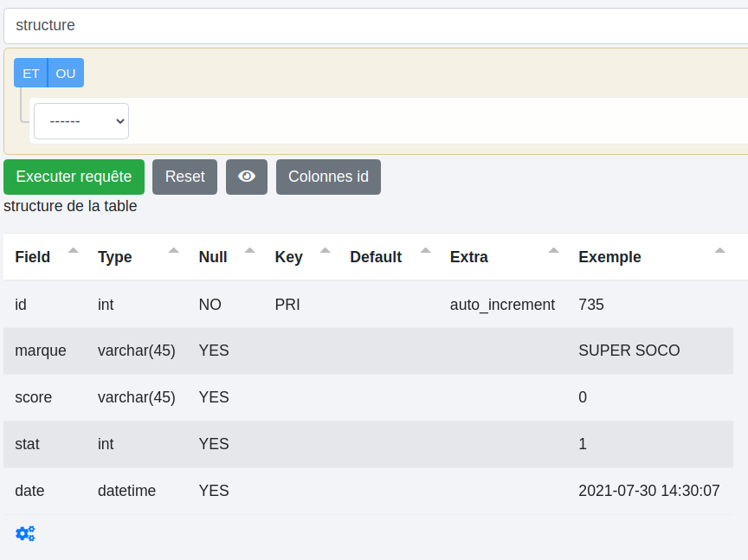Image resolution: width=748 pixels, height=560 pixels.
Task: Select the marque field row
Action: (x=41, y=351)
